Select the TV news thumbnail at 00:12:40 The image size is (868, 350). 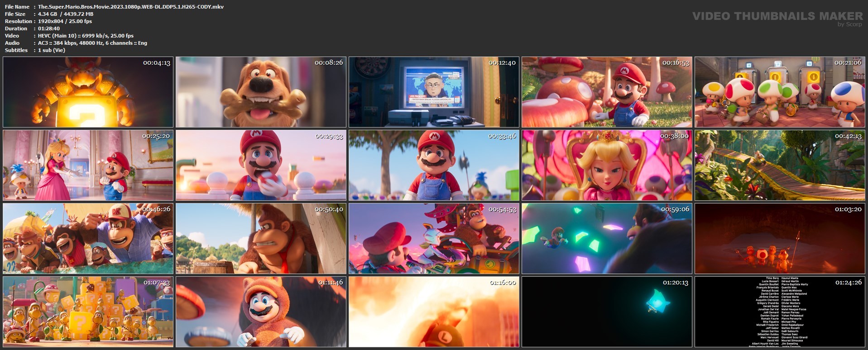434,92
